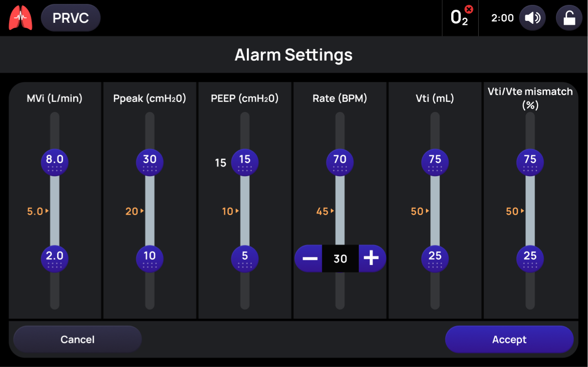
Task: Select the Rate lower value field showing 30
Action: tap(340, 258)
